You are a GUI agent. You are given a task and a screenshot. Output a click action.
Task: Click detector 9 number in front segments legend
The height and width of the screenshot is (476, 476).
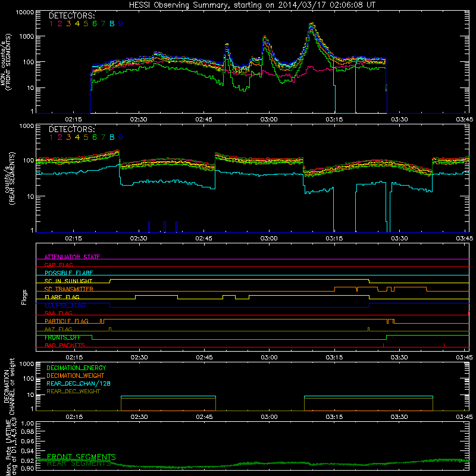pos(121,24)
